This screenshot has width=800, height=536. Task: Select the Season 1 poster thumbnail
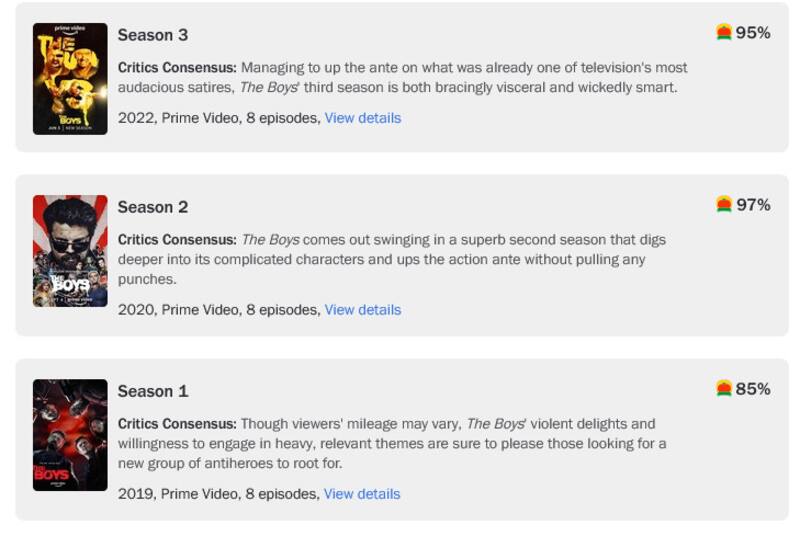(70, 435)
